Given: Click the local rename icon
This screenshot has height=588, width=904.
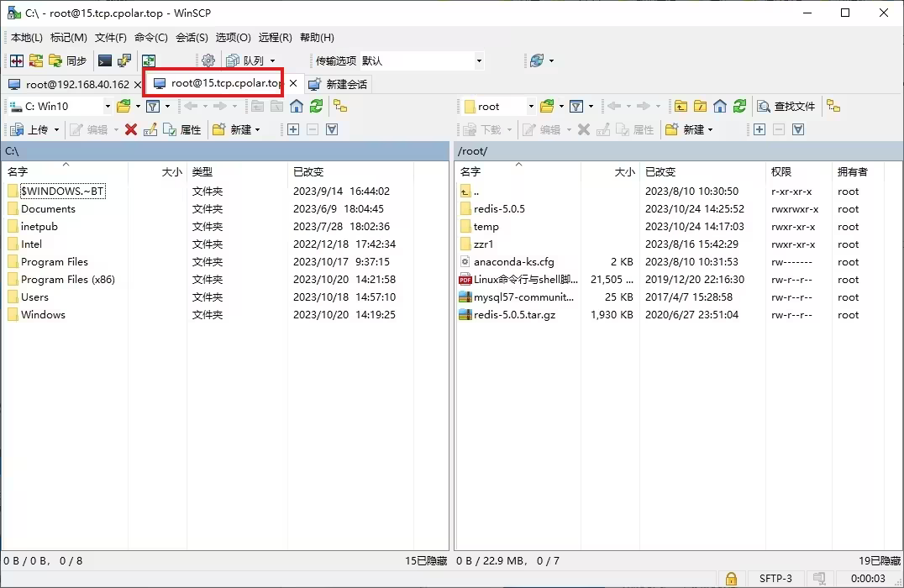Looking at the screenshot, I should coord(150,129).
